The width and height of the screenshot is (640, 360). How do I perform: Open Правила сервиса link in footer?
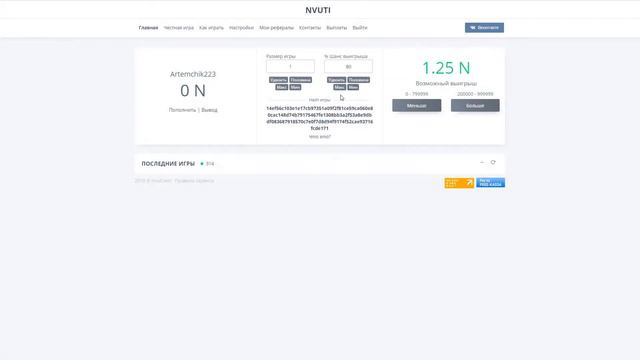click(x=194, y=180)
